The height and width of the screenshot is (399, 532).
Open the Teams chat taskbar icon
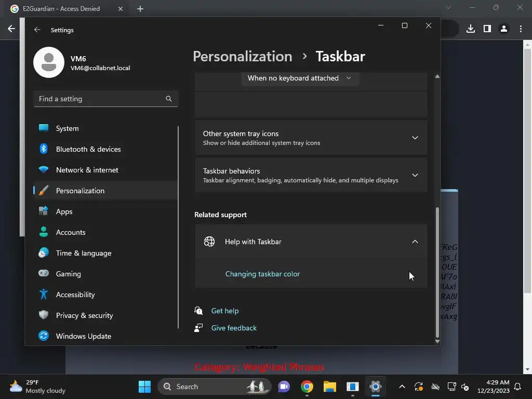point(284,387)
